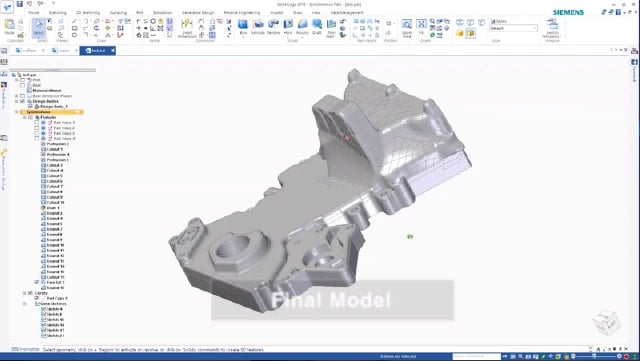Activate the Zoom Area tool
The width and height of the screenshot is (640, 361).
coord(407,27)
